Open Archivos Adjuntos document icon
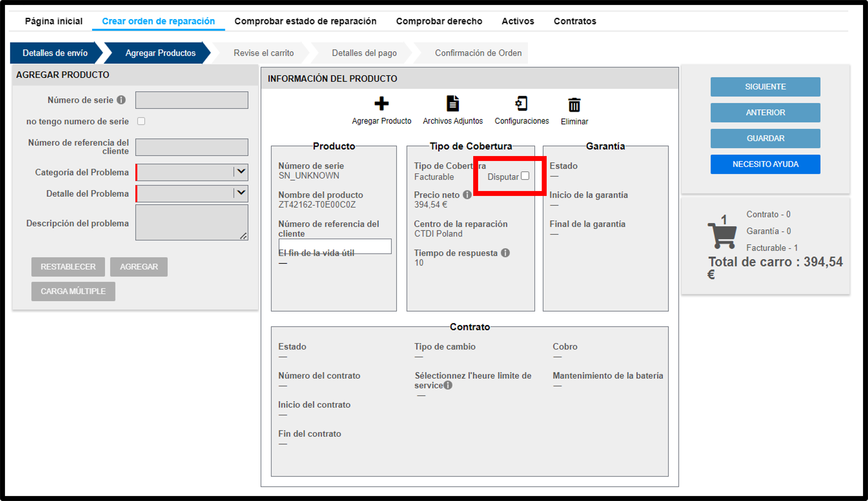This screenshot has width=868, height=501. [x=453, y=103]
